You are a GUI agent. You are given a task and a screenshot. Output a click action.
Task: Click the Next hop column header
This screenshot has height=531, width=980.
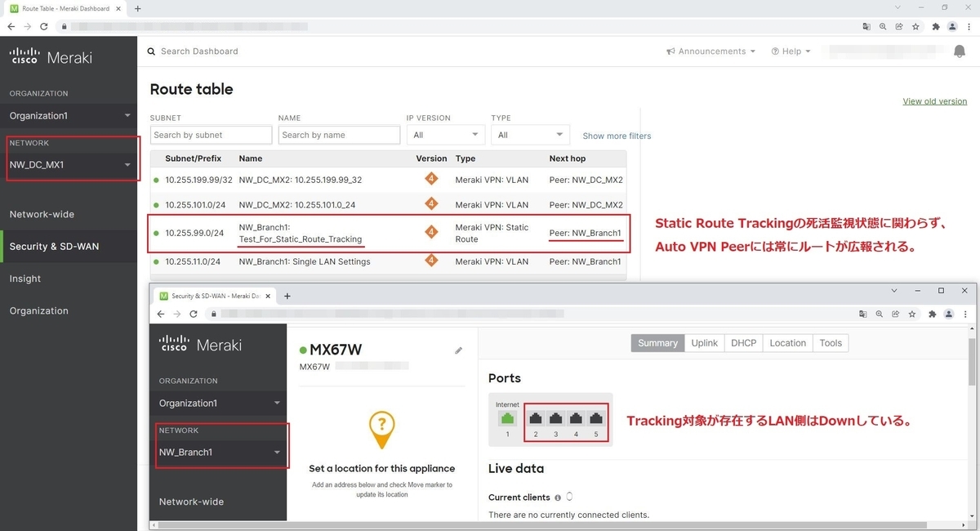click(568, 158)
